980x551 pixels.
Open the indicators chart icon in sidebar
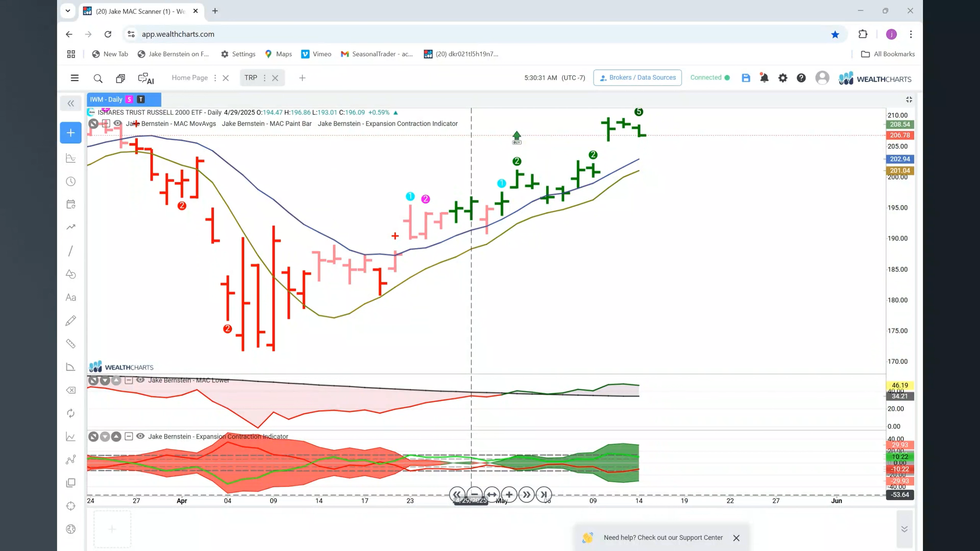pyautogui.click(x=71, y=158)
